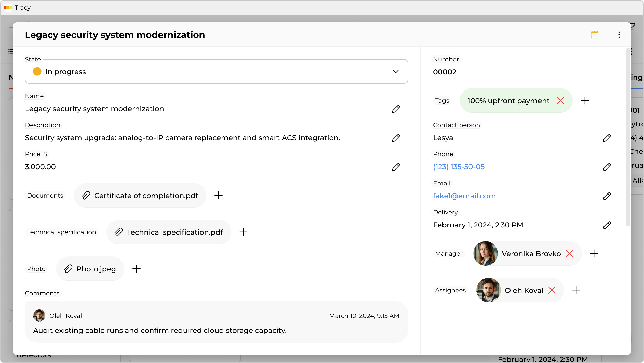Remove Veronika Brovko as manager
Screen dimensions: 644x363
pos(569,254)
